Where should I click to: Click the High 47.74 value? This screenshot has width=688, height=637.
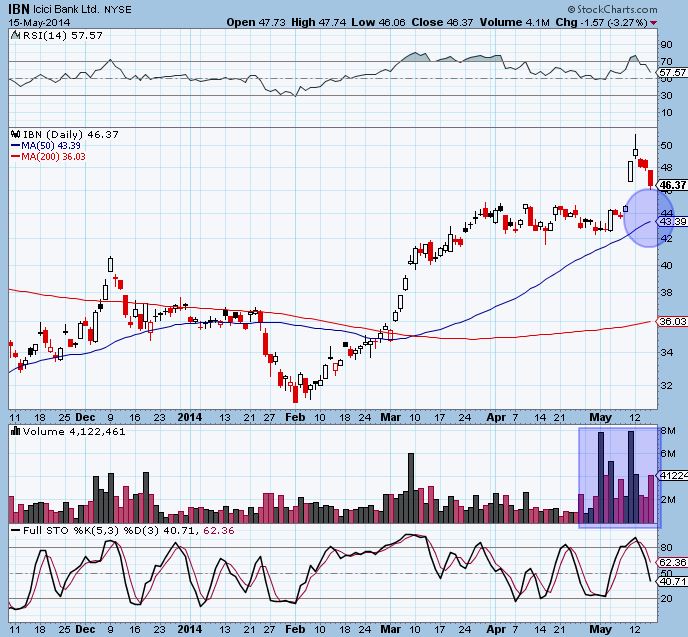tap(319, 22)
